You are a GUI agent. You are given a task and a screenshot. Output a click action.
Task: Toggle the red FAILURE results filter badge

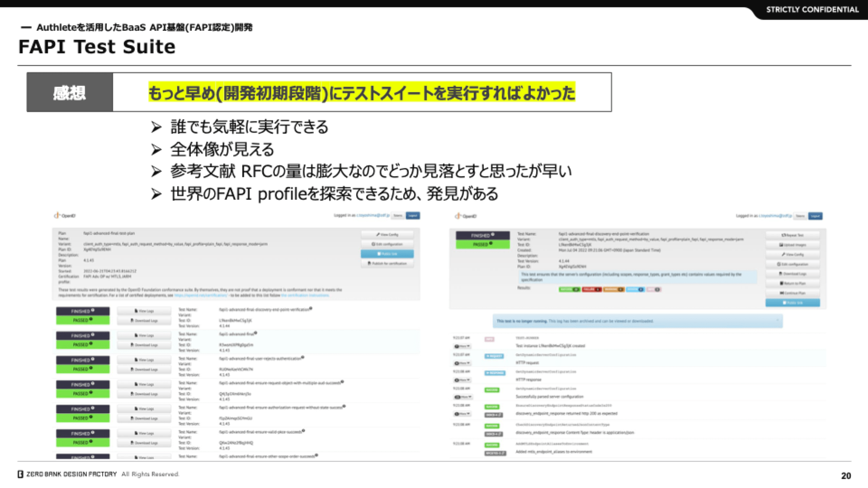click(591, 289)
